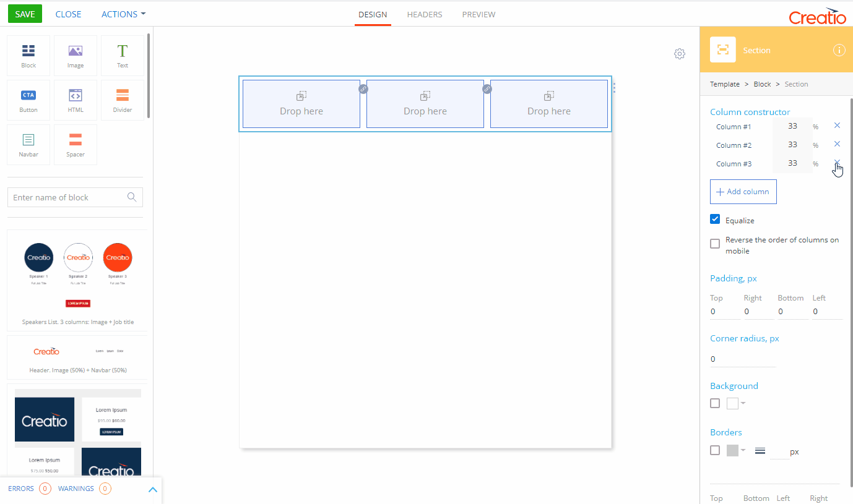Screen dimensions: 853x504
Task: Click the Creatio logo
Action: pos(817,16)
